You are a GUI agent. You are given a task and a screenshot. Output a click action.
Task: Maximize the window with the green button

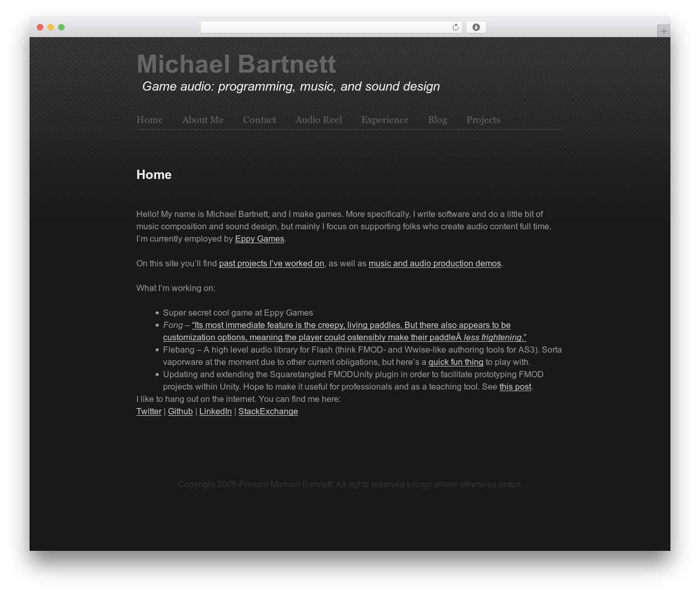pyautogui.click(x=61, y=27)
